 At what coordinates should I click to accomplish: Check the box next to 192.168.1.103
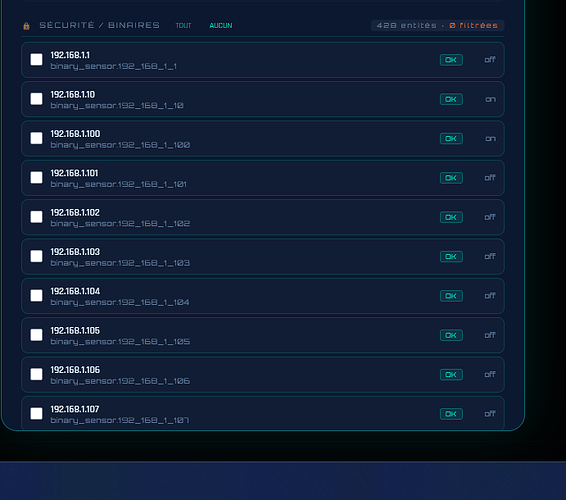(36, 256)
